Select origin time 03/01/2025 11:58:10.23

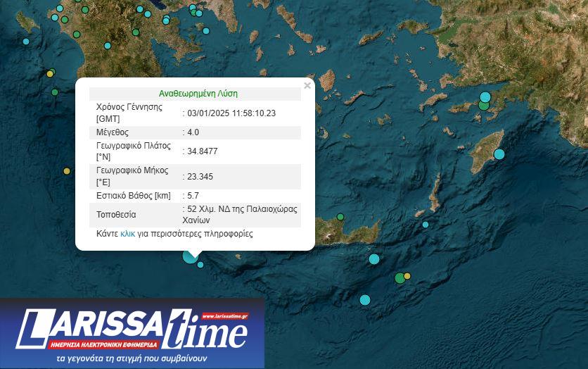pyautogui.click(x=231, y=113)
